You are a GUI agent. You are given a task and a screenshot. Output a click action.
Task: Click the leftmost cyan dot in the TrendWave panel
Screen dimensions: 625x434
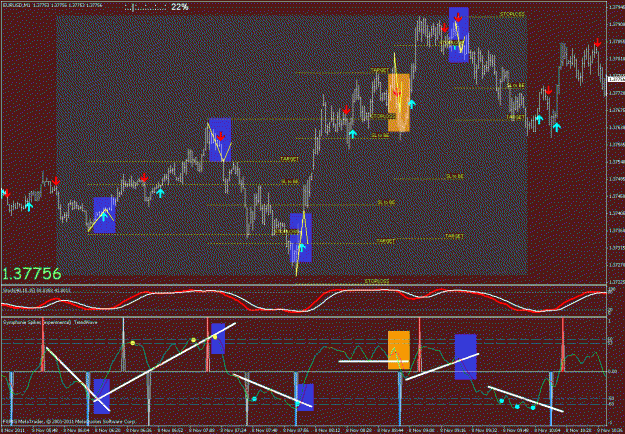point(254,399)
